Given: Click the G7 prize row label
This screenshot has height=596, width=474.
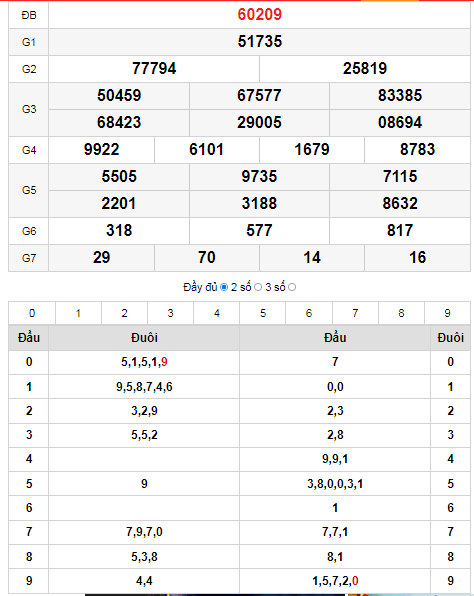Looking at the screenshot, I should 29,258.
